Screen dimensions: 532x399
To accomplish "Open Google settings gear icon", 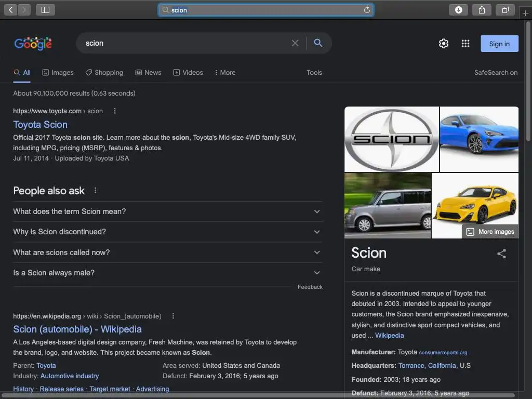I will click(444, 44).
